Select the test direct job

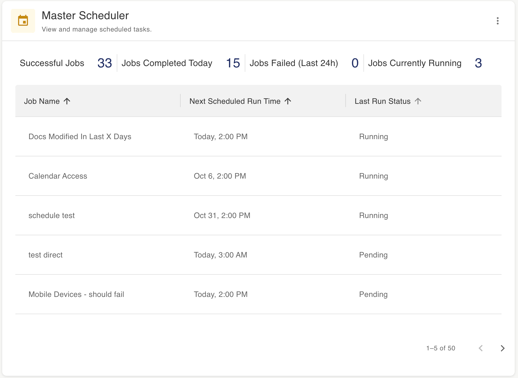click(x=45, y=255)
